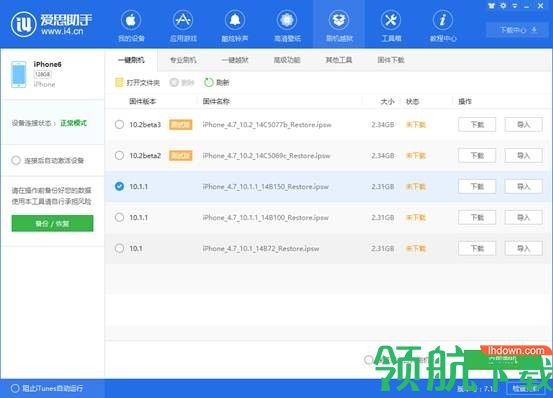Toggle 连接后自动激活设备 auto-activate option
Screen dimensions: 553x398
pyautogui.click(x=16, y=160)
